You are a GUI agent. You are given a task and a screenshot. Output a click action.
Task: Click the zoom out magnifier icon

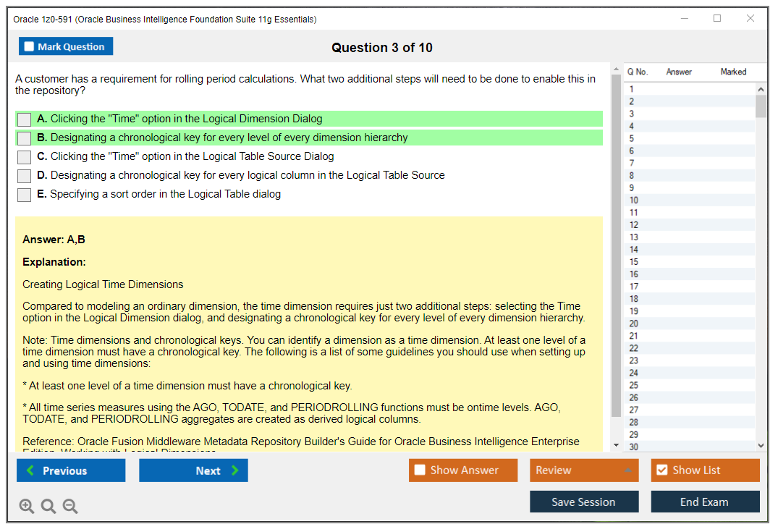pyautogui.click(x=70, y=507)
